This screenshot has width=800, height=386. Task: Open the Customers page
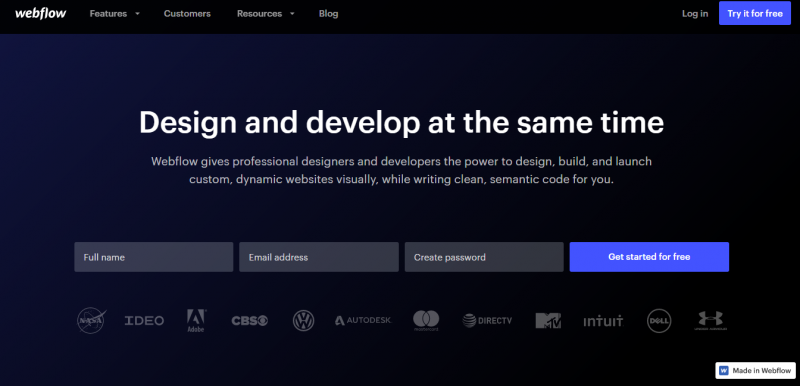187,14
